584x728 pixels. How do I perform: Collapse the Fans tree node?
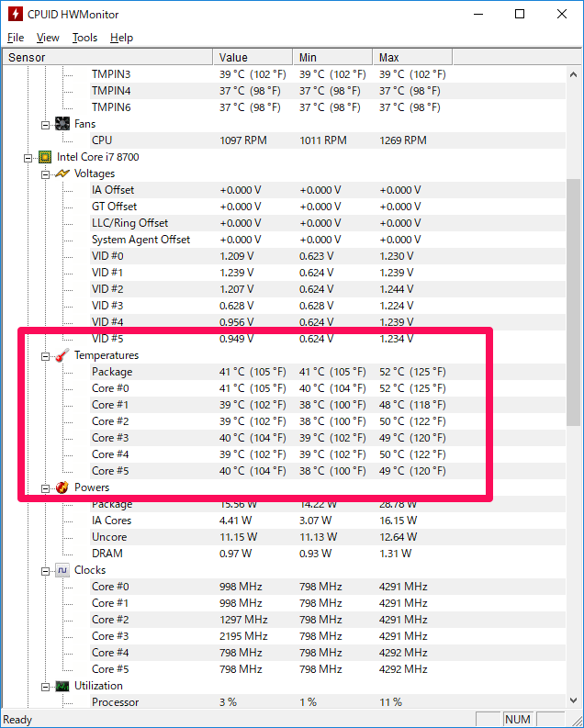45,125
